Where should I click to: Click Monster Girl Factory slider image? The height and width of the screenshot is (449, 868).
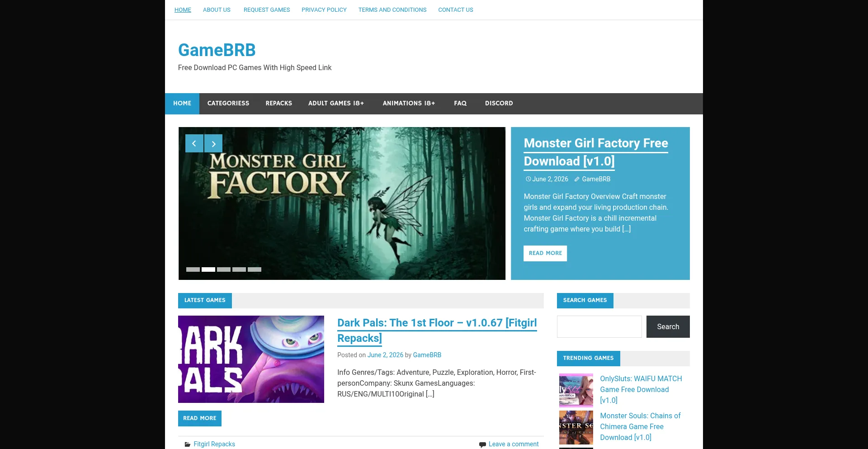(x=342, y=203)
